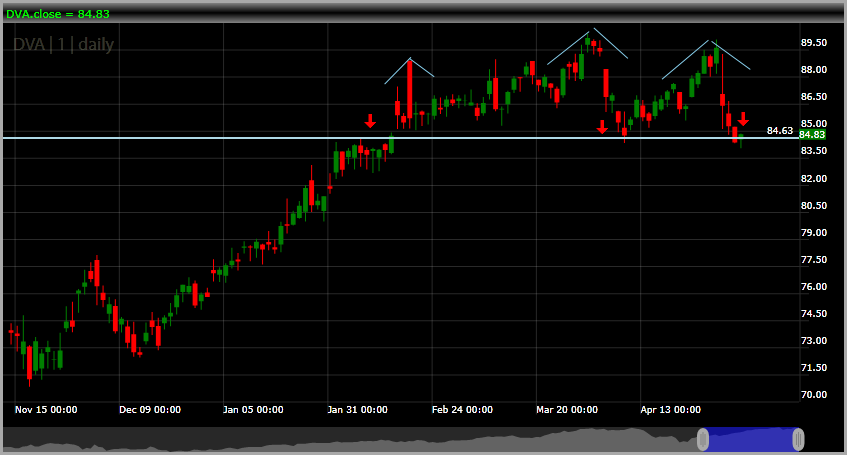The width and height of the screenshot is (847, 455).
Task: Click the 89.50 price axis label
Action: click(x=814, y=43)
